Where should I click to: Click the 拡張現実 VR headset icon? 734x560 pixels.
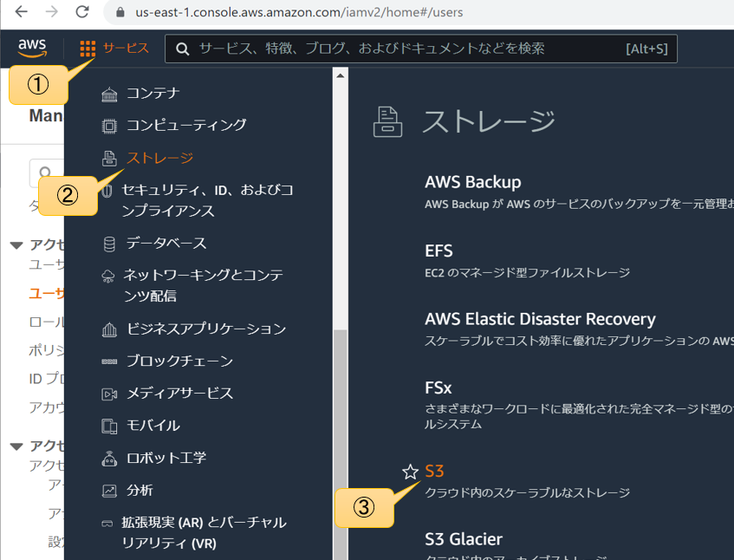coord(107,524)
